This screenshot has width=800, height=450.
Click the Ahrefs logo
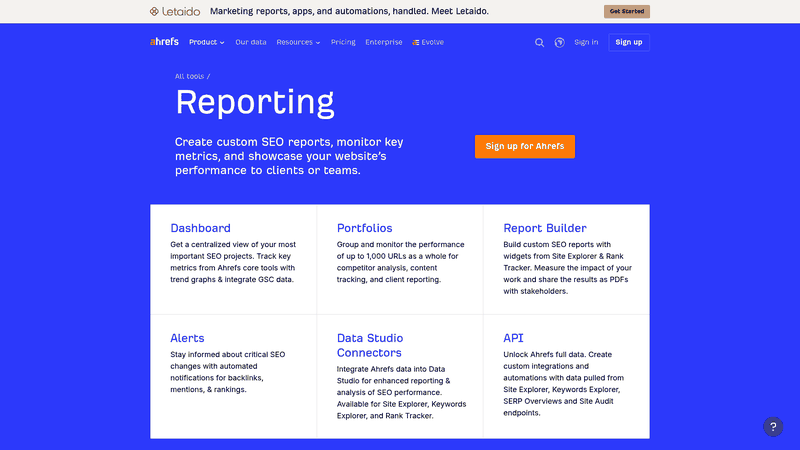(x=164, y=42)
